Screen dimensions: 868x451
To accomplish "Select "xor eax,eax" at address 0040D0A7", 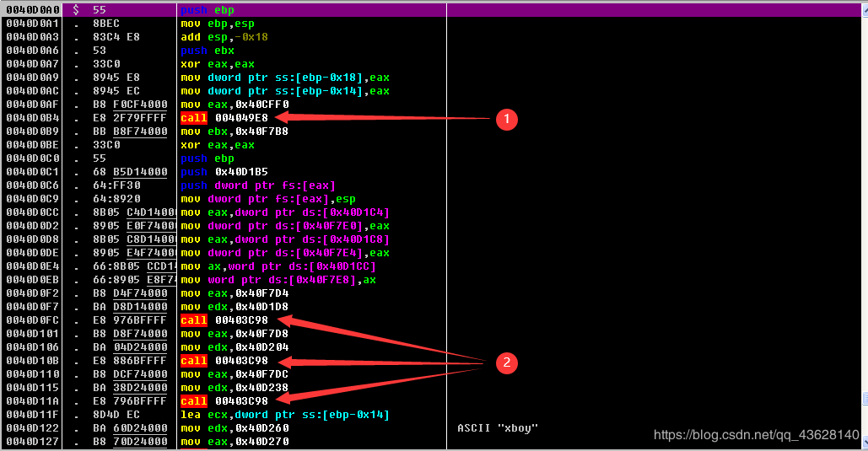I will click(218, 64).
